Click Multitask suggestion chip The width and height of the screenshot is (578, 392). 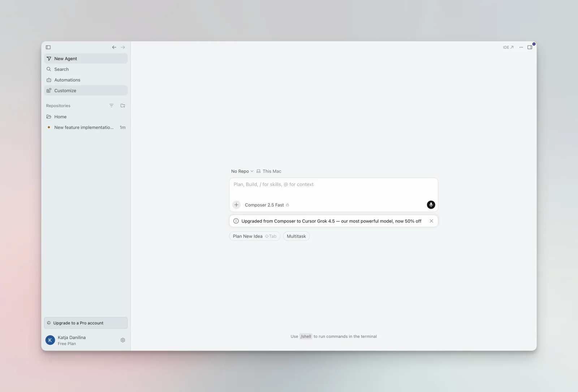pos(296,236)
